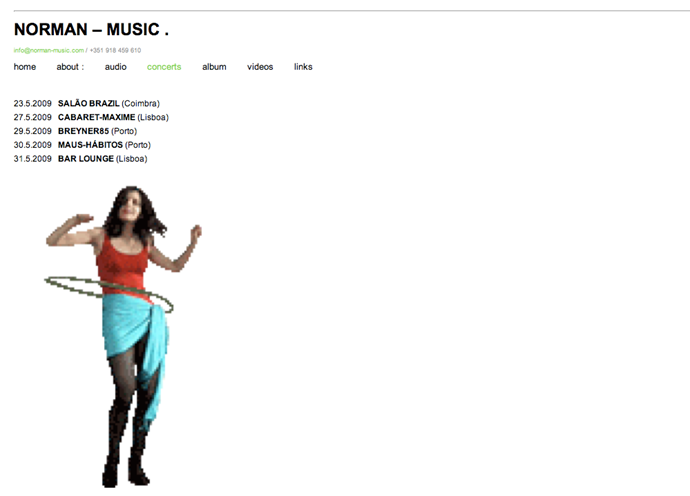Screen dimensions: 690x496
Task: Click the hula hoop dancer image
Action: (123, 337)
